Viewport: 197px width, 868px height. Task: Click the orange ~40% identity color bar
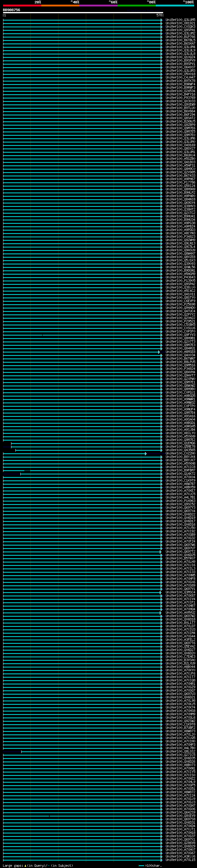click(60, 6)
